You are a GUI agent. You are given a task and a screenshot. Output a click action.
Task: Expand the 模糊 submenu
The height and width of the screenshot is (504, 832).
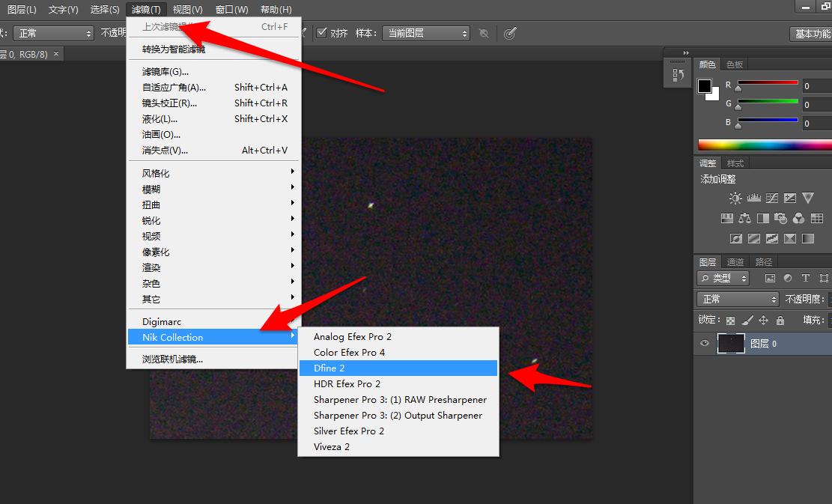click(x=213, y=189)
